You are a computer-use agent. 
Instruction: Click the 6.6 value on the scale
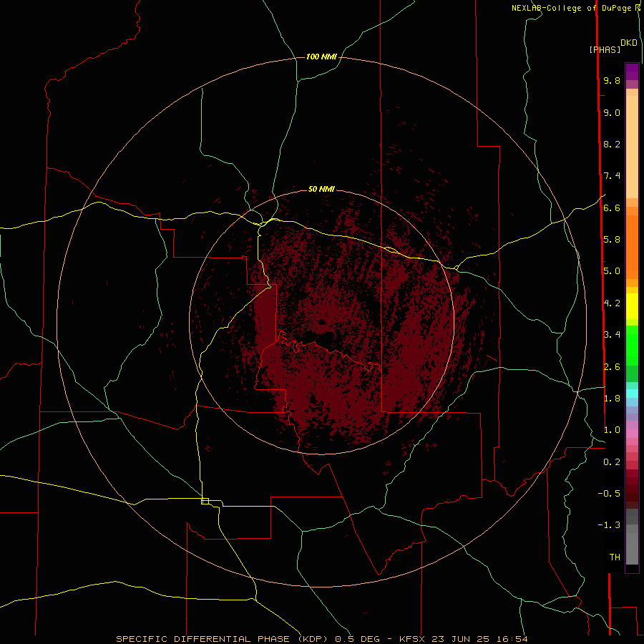click(612, 208)
